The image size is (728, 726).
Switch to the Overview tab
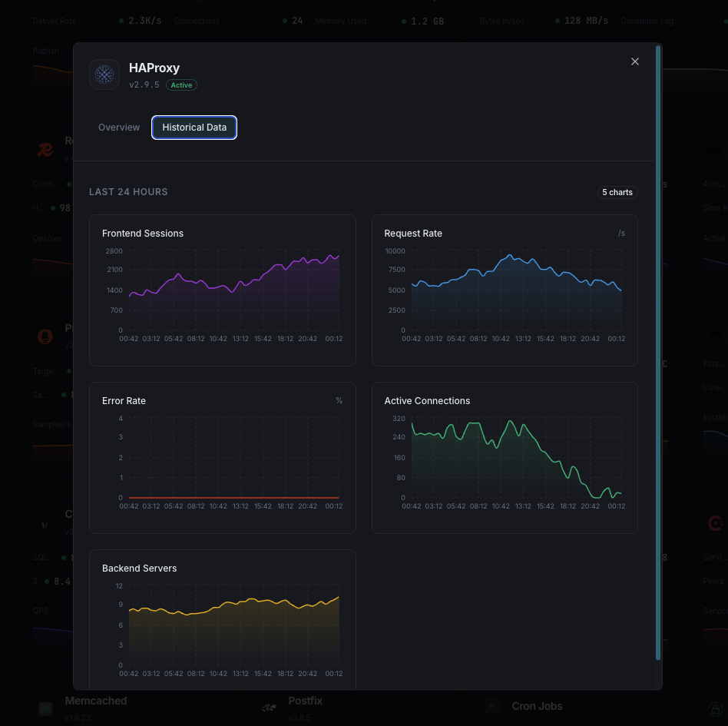tap(118, 128)
